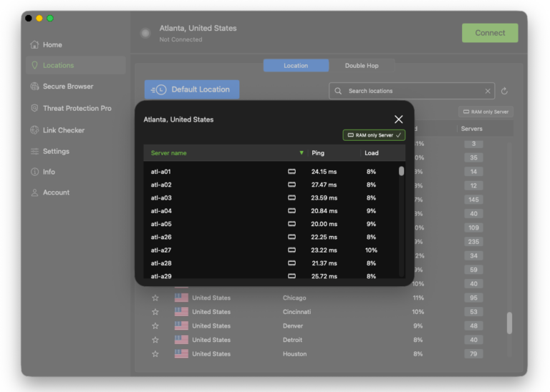Select the Chicago city entry

click(294, 298)
